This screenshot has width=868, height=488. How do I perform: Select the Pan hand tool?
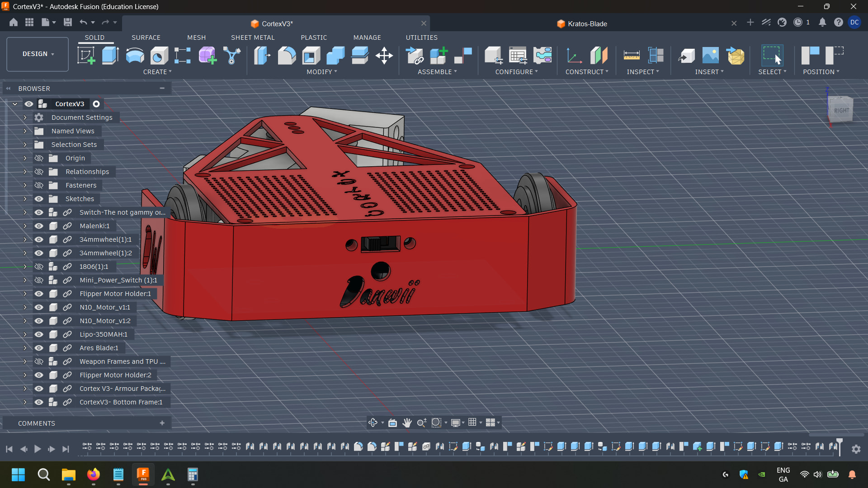407,422
